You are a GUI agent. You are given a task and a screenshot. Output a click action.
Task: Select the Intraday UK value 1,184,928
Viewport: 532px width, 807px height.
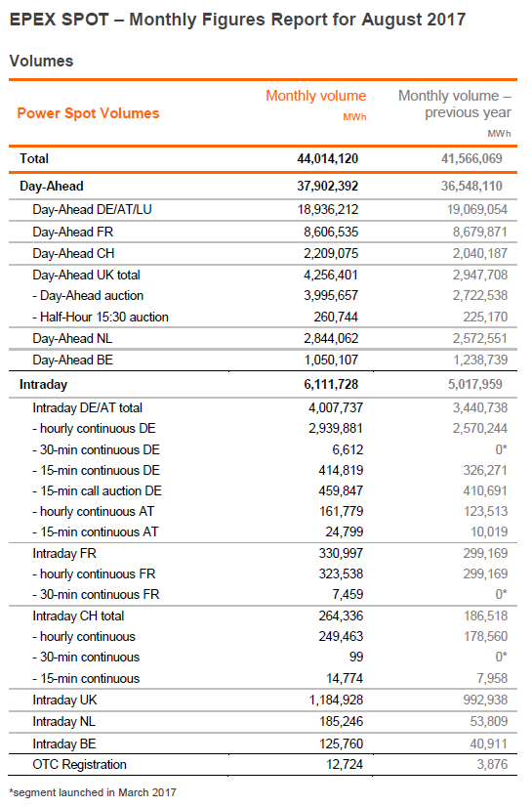[x=336, y=700]
